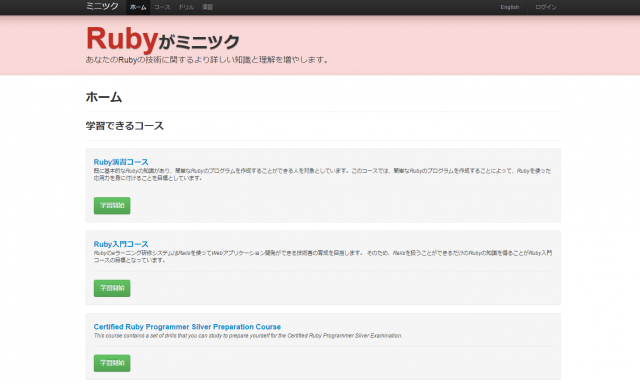Click the Rubyがミニツク header title

(162, 39)
